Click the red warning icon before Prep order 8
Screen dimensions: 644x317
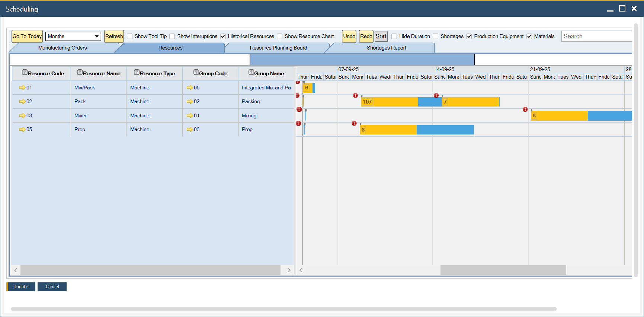354,123
